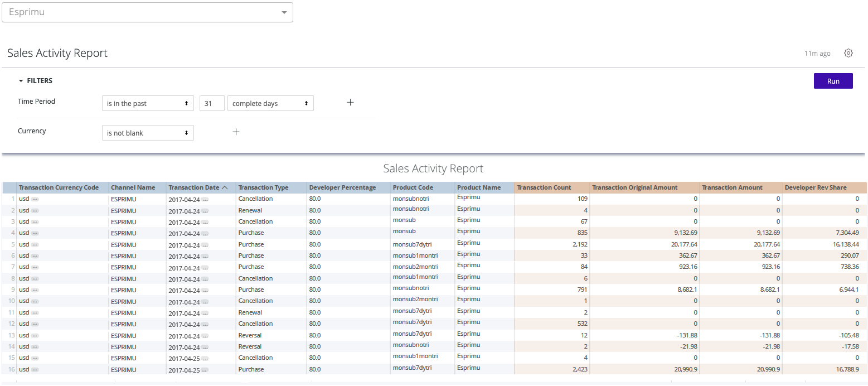
Task: Sort by Transaction Count column header
Action: [544, 188]
